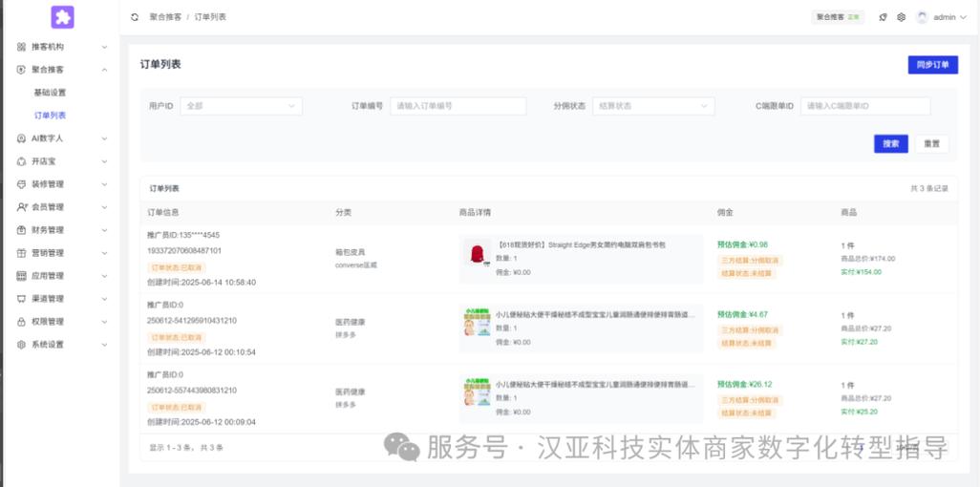Image resolution: width=980 pixels, height=487 pixels.
Task: Select 基础设置 in the sidebar
Action: (50, 93)
